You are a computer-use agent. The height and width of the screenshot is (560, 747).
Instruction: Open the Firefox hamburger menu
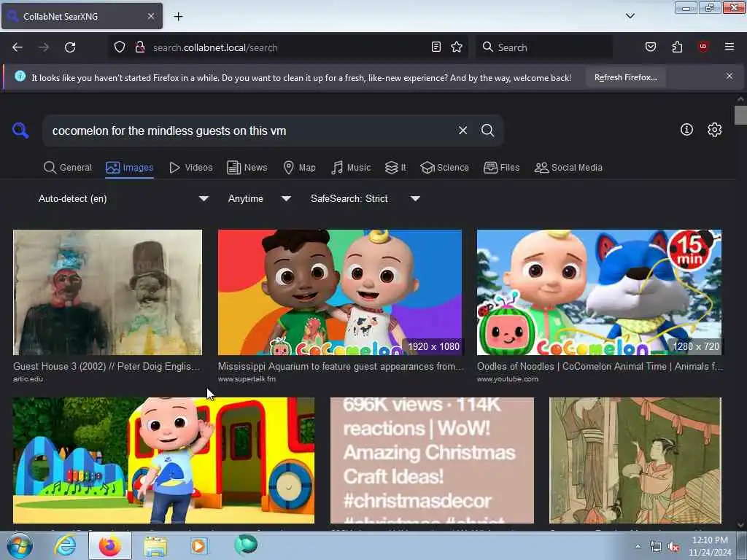click(x=729, y=47)
